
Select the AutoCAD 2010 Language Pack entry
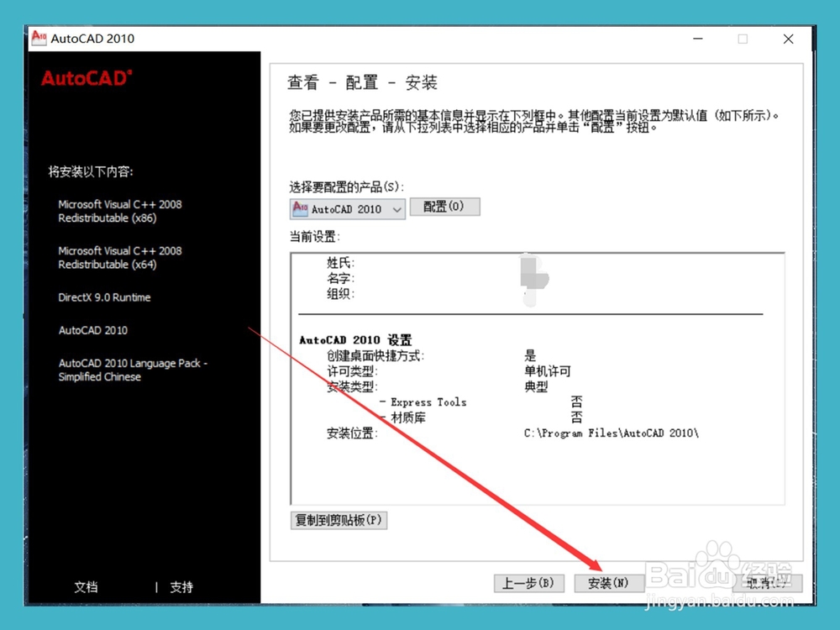[130, 370]
